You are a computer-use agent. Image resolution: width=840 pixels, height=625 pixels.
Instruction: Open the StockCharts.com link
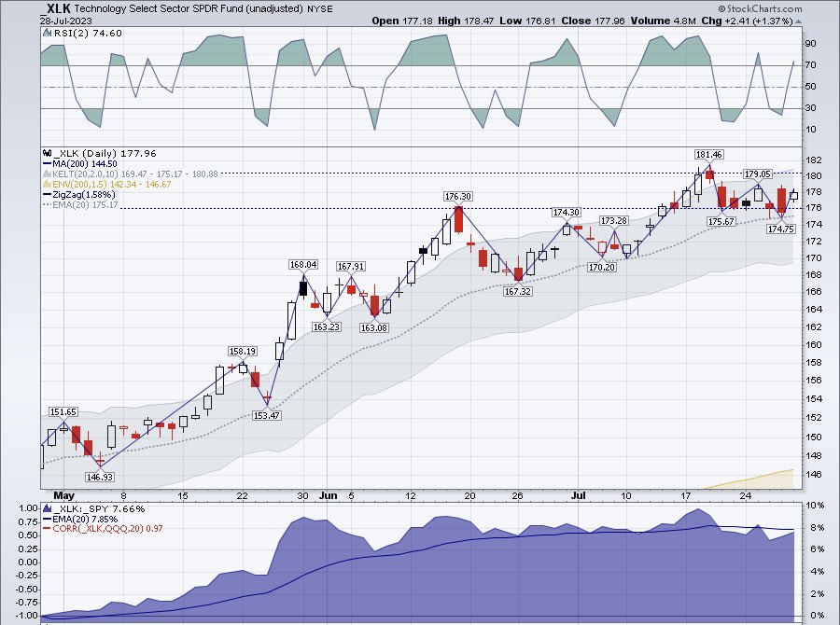763,8
